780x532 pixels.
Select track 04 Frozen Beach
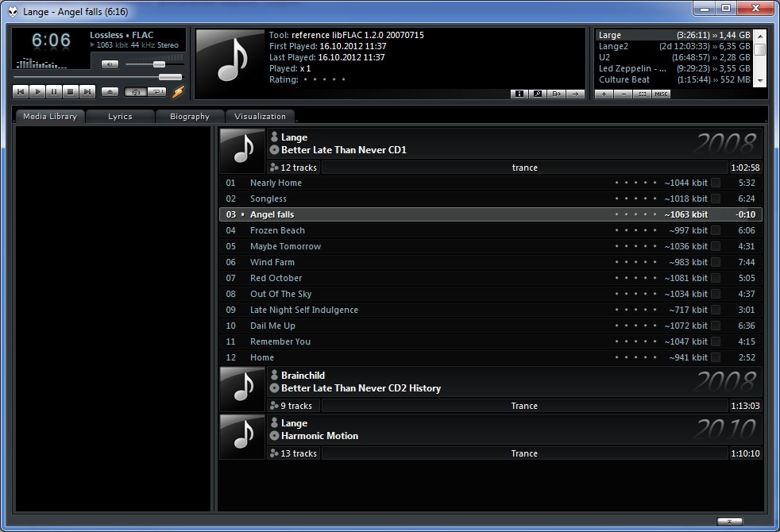tap(491, 231)
